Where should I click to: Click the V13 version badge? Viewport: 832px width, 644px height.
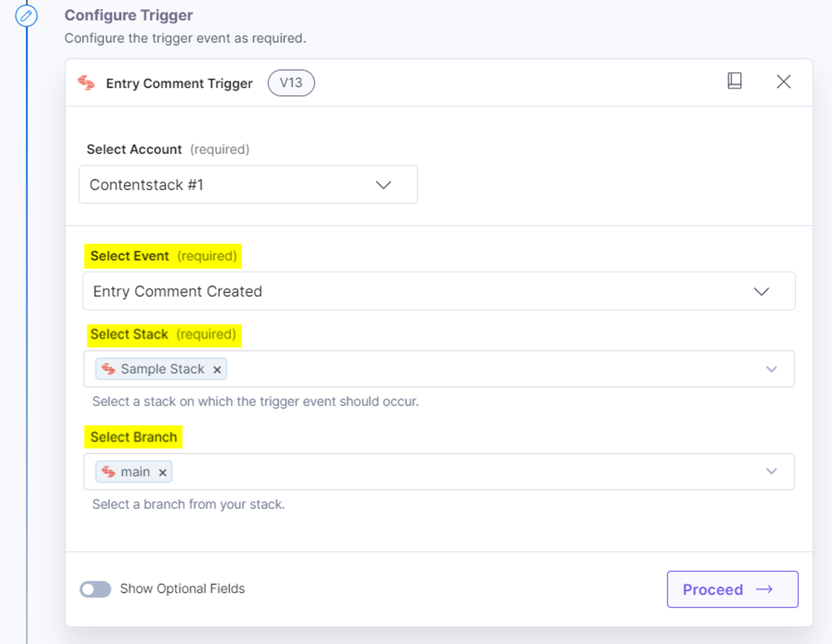coord(291,83)
